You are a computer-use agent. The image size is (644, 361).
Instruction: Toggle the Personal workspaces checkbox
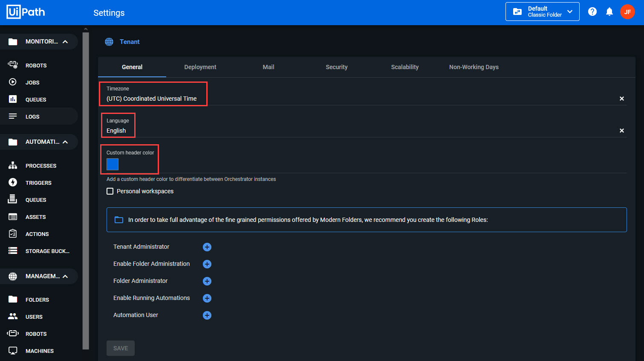pos(110,191)
